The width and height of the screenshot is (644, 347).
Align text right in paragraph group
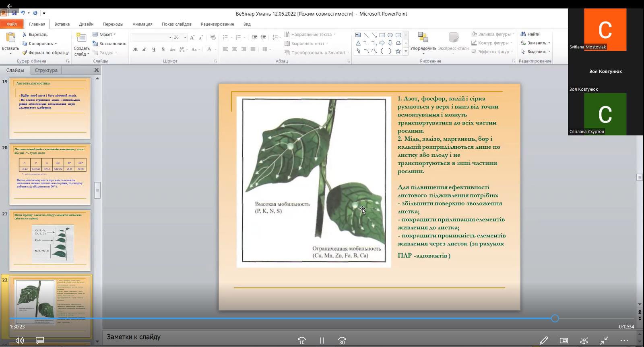(244, 49)
